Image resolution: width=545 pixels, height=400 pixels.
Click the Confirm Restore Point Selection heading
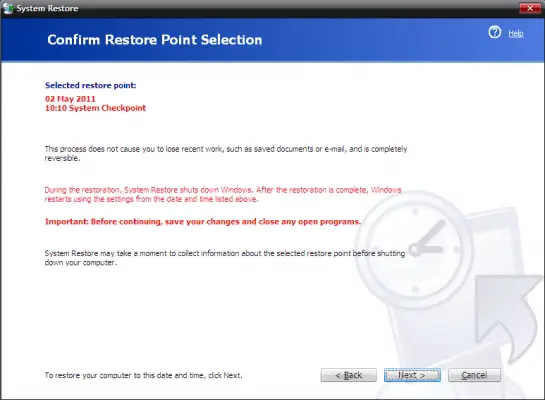(155, 40)
